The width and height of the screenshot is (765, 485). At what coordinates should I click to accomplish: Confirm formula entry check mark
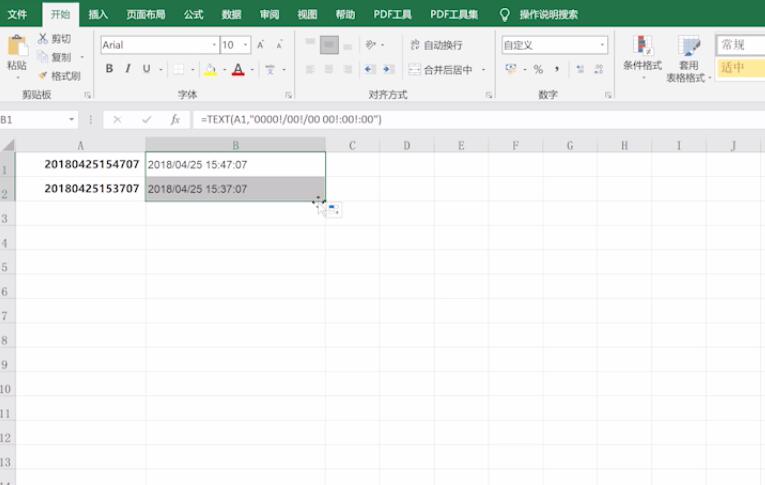click(146, 120)
